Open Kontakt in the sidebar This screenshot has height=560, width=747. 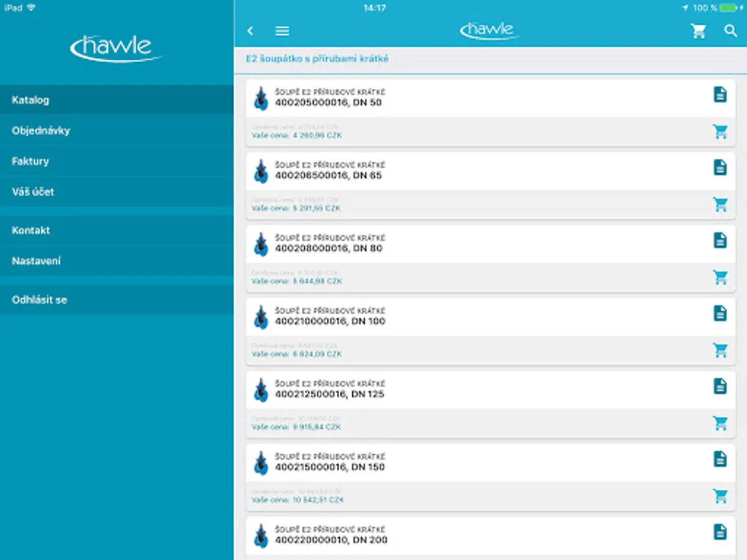coord(117,230)
